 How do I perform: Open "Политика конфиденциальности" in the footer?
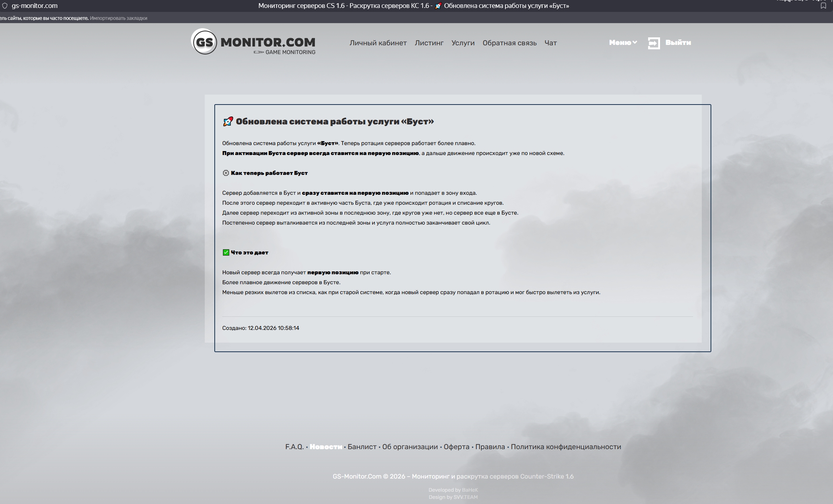point(565,447)
